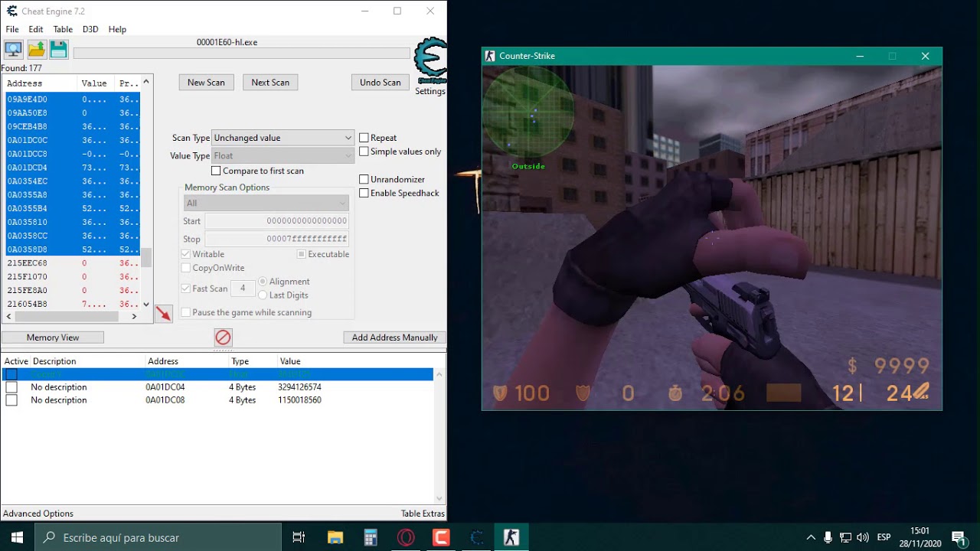Open the process selector computer icon
This screenshot has height=551, width=980.
pos(13,50)
